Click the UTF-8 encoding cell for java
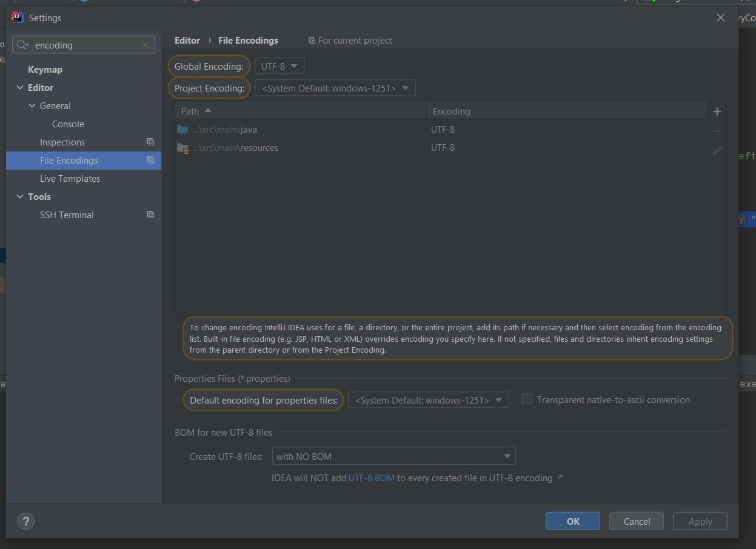This screenshot has height=549, width=756. [x=443, y=130]
